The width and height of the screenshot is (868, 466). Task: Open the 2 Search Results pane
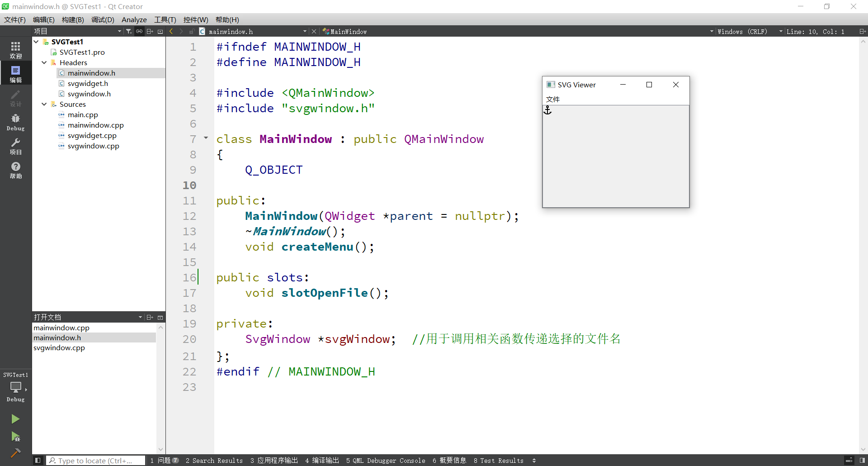214,461
